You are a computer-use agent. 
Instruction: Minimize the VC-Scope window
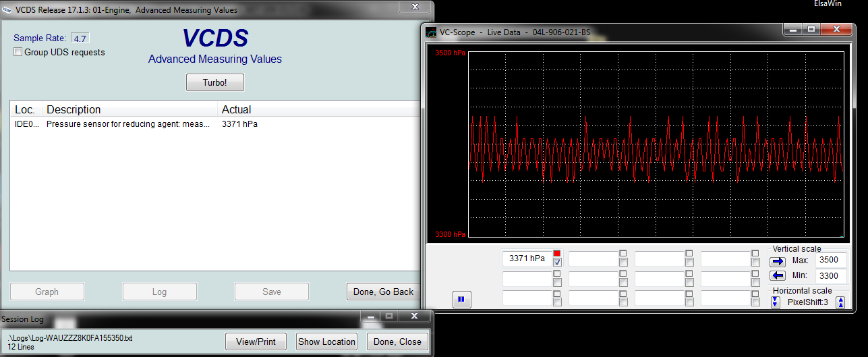pos(792,29)
